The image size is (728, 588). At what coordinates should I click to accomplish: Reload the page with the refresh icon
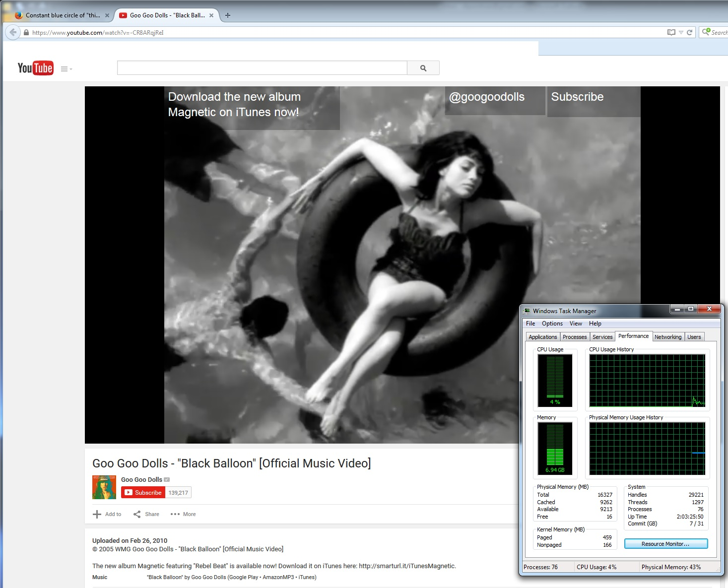point(689,32)
